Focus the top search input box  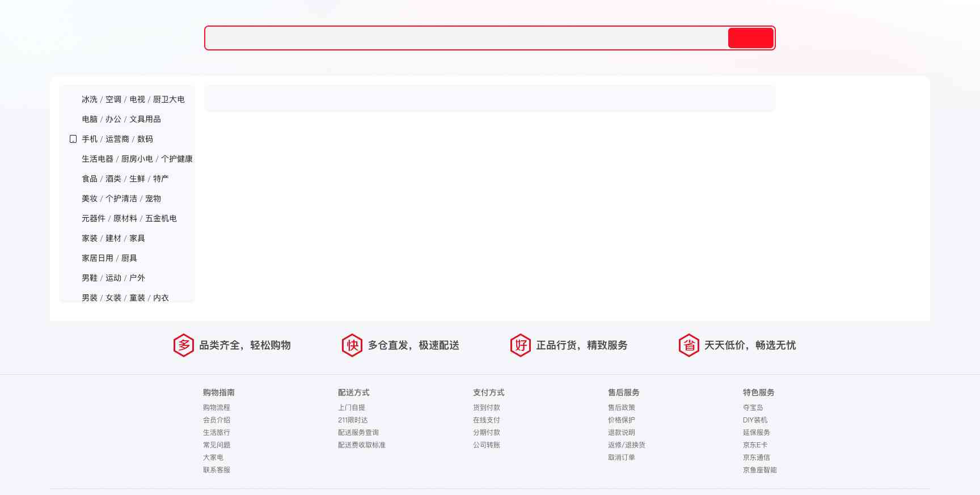point(465,38)
